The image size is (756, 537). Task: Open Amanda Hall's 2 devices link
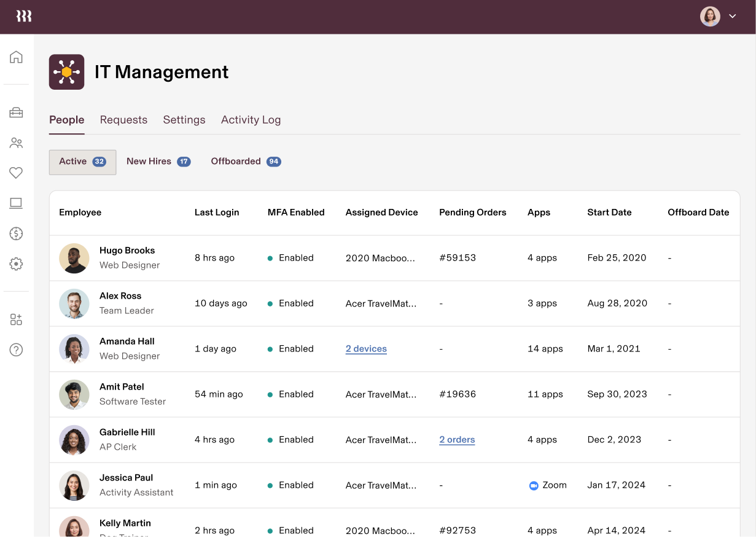pos(366,348)
